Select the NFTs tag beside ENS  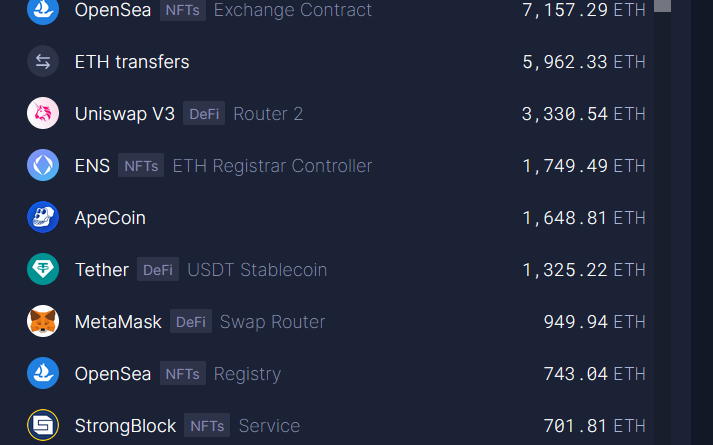click(141, 166)
